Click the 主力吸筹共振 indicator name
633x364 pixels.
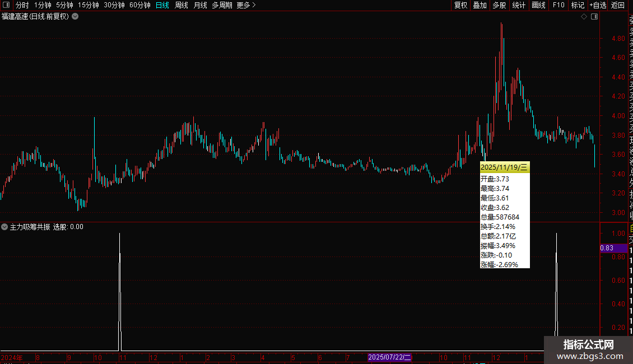coord(30,227)
